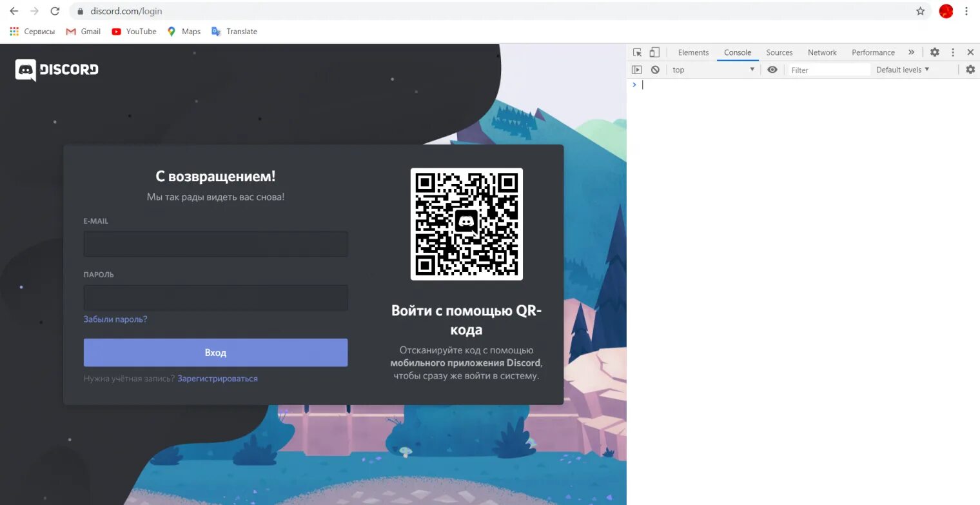This screenshot has width=980, height=505.
Task: Open Chrome's three-dot menu
Action: click(x=966, y=11)
